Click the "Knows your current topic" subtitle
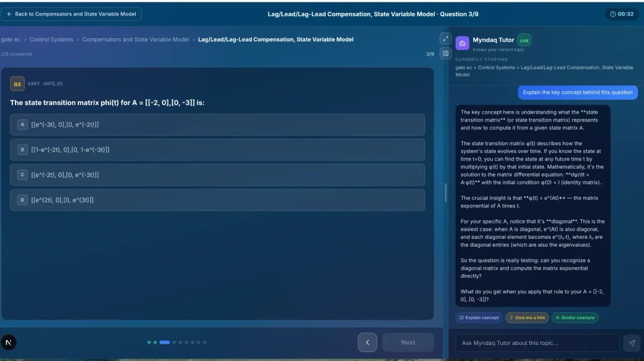Viewport: 644px width, 361px height. point(499,50)
